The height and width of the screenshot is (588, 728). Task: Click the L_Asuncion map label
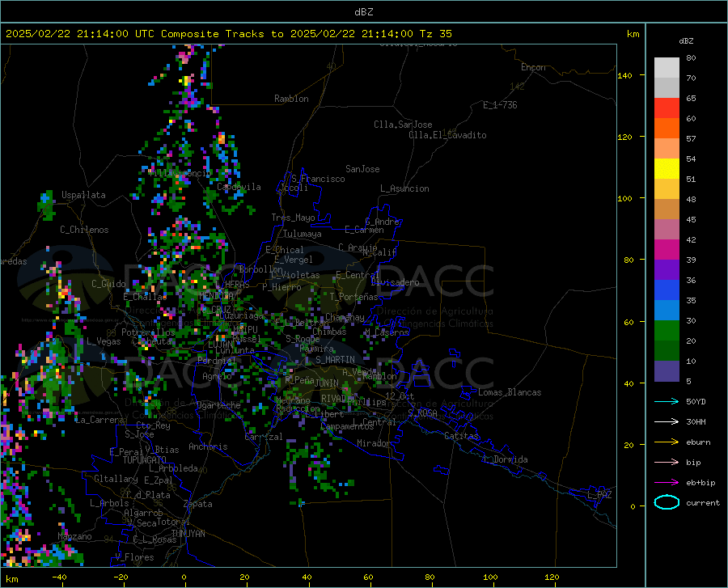[x=404, y=188]
